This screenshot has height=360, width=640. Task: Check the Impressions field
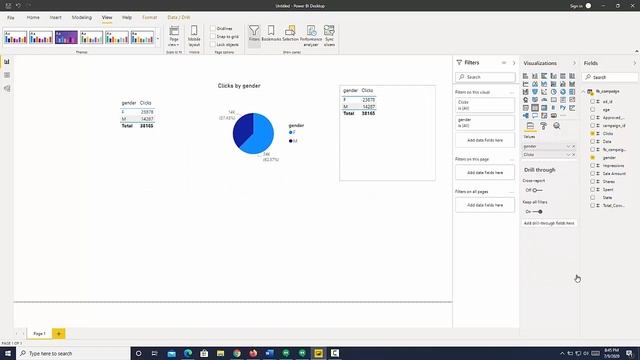pyautogui.click(x=593, y=165)
